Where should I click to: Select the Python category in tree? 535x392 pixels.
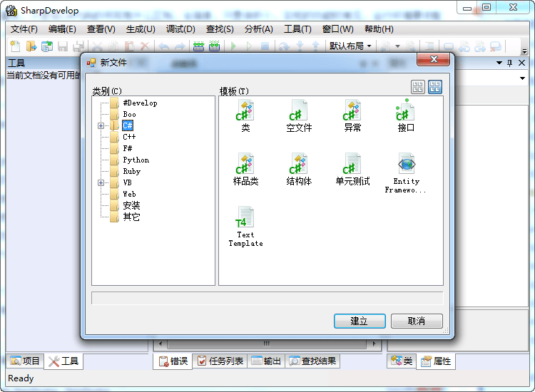tap(136, 160)
